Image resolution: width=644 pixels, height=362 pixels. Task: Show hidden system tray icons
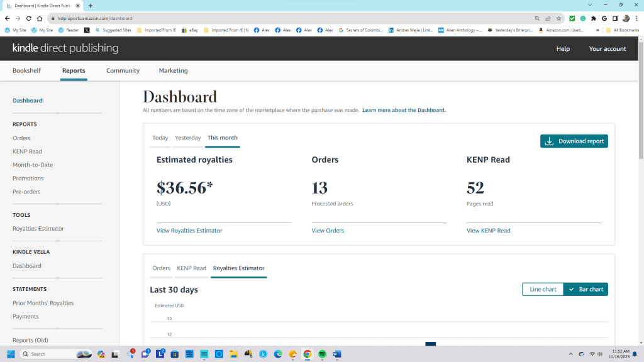(570, 354)
